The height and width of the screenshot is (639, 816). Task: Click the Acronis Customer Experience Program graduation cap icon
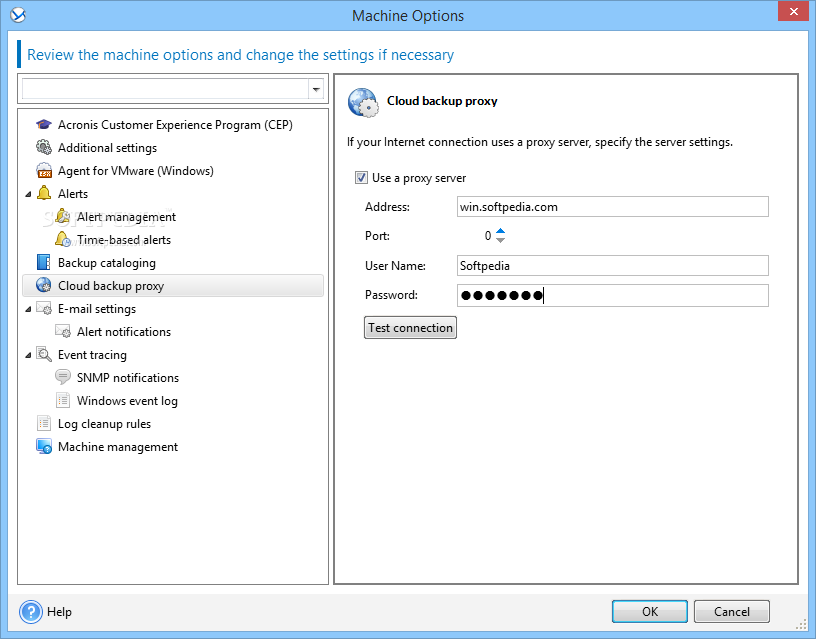44,125
